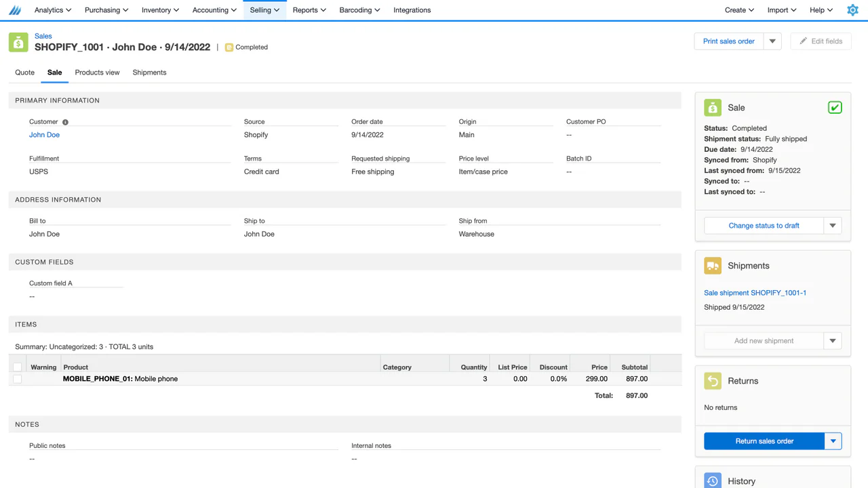The image size is (868, 488).
Task: Check the MOBILE_PHONE_01 row checkbox
Action: [17, 378]
